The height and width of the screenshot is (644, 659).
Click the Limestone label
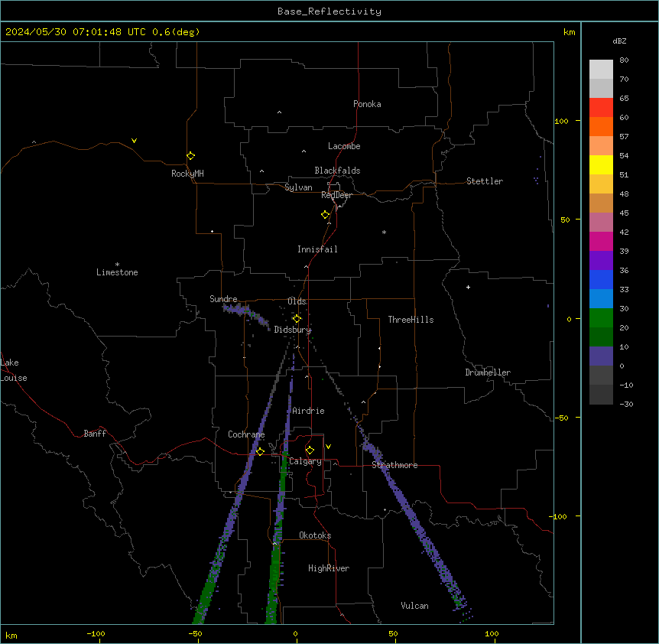click(x=117, y=272)
